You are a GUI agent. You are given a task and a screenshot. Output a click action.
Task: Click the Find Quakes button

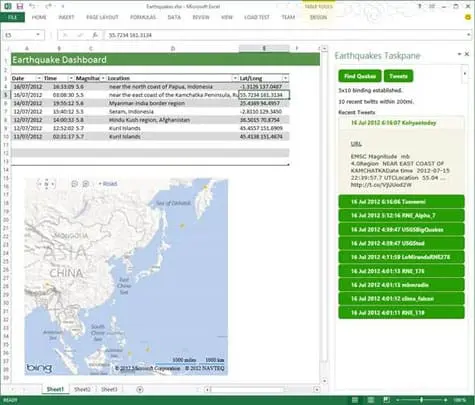(360, 76)
